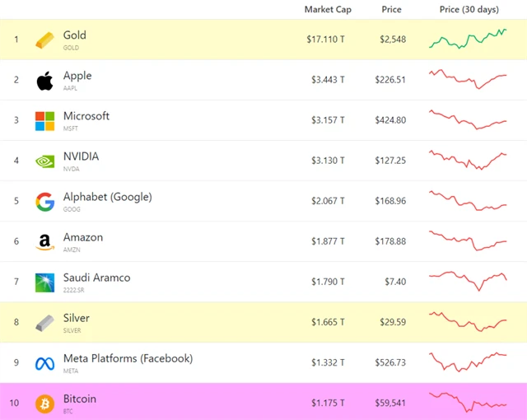The height and width of the screenshot is (420, 527).
Task: View Saudi Aramco's 30-day price chart
Action: coord(468,281)
